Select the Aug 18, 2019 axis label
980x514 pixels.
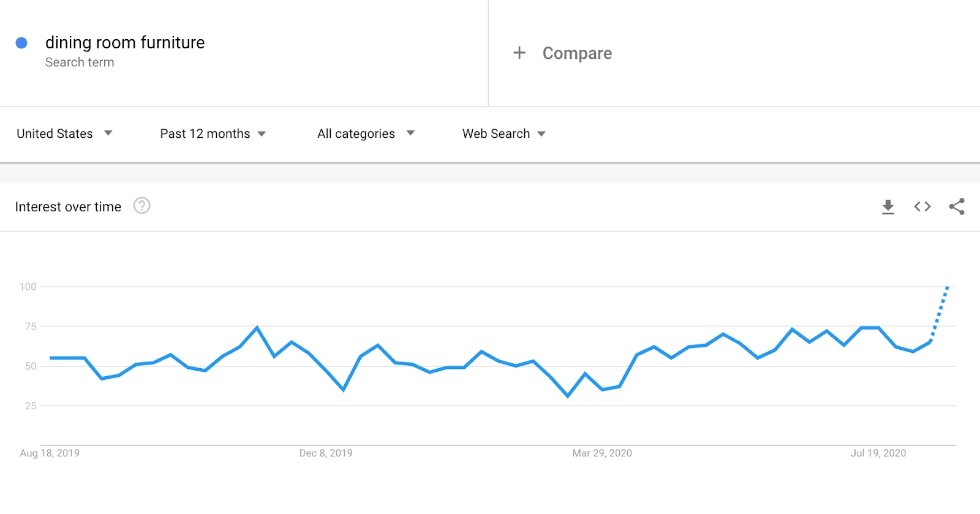(50, 453)
